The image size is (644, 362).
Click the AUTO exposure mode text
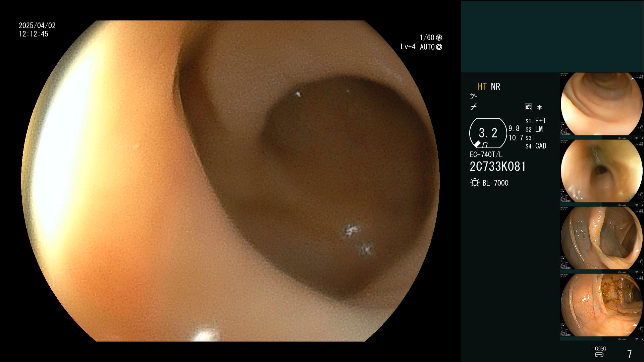(x=427, y=47)
